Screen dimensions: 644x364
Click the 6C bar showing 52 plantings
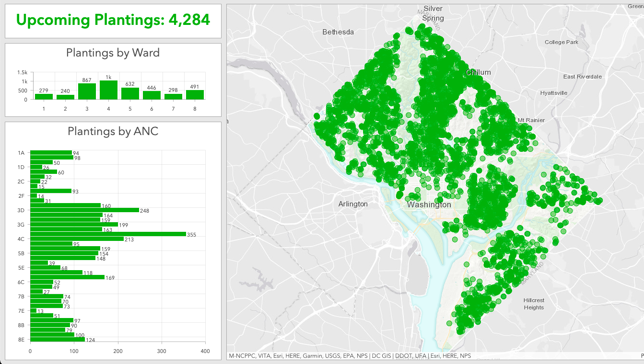point(41,282)
